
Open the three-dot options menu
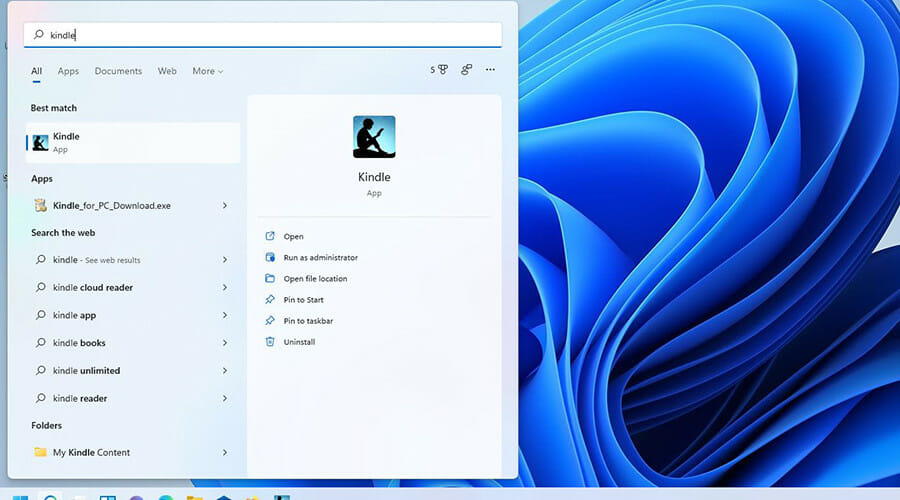click(490, 69)
